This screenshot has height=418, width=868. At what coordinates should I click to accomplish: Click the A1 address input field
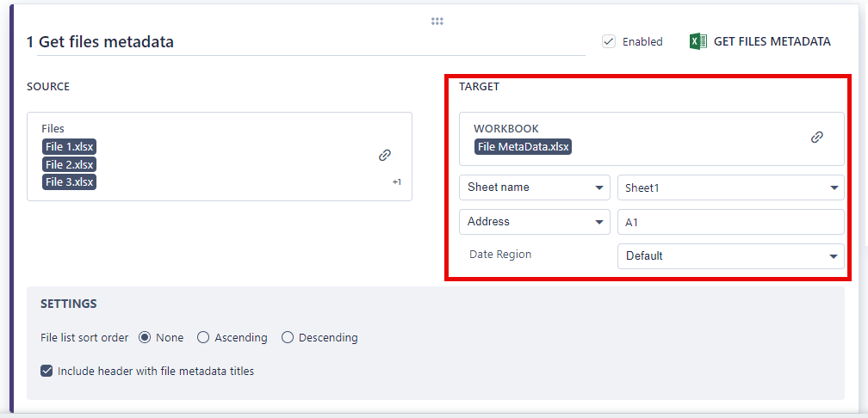coord(730,222)
